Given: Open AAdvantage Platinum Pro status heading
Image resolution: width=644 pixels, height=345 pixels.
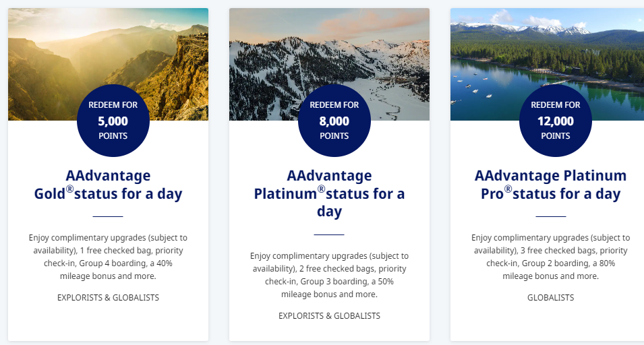Looking at the screenshot, I should coord(551,185).
